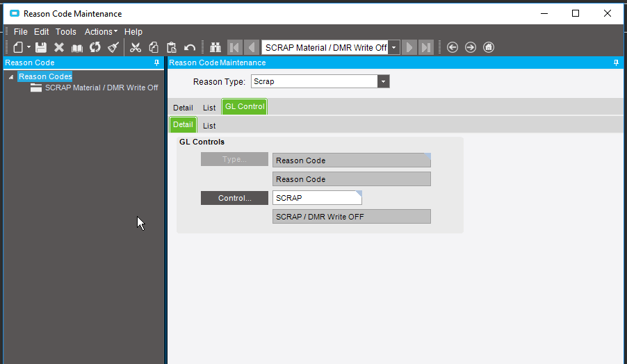Image resolution: width=627 pixels, height=364 pixels.
Task: Open the Edit menu
Action: 41,31
